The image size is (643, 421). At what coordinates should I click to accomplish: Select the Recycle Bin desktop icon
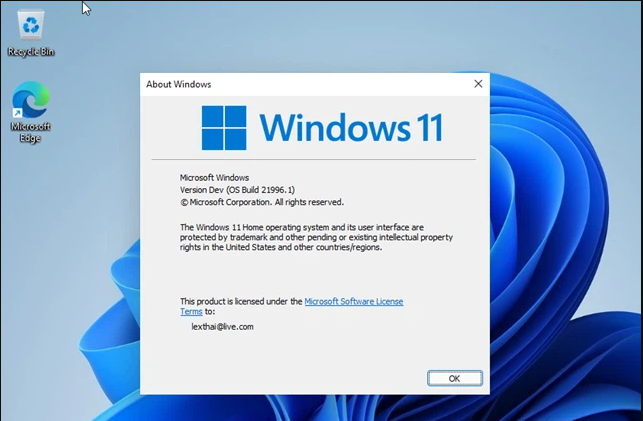pos(30,25)
